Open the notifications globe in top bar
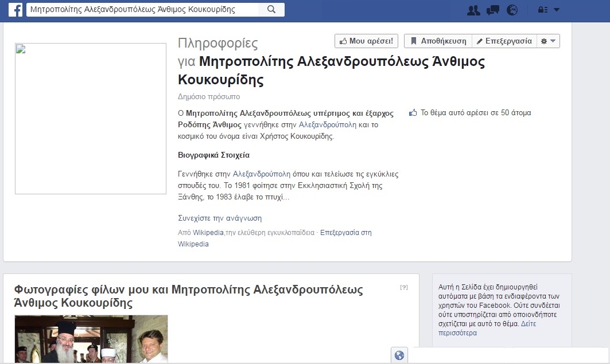 click(x=512, y=10)
